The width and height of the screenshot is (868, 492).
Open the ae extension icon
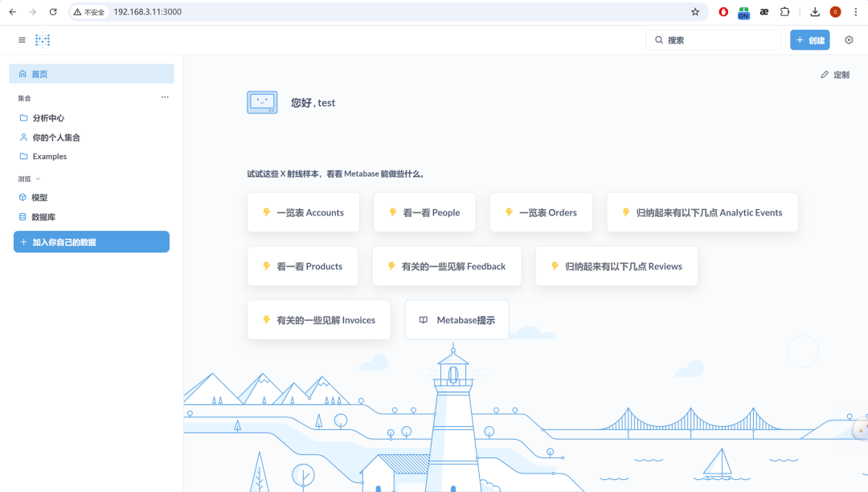(x=764, y=11)
